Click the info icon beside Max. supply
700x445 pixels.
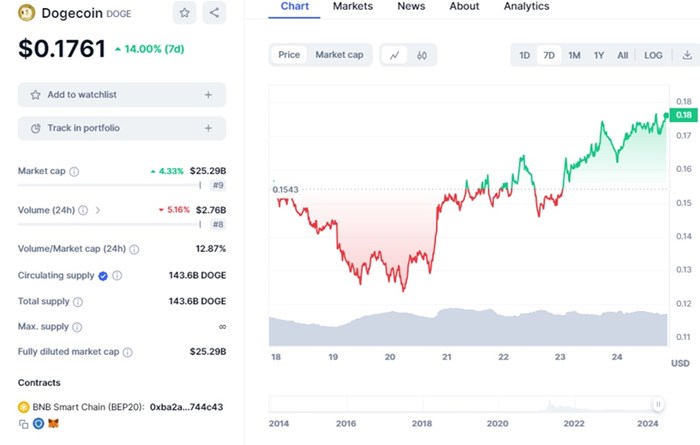(78, 327)
